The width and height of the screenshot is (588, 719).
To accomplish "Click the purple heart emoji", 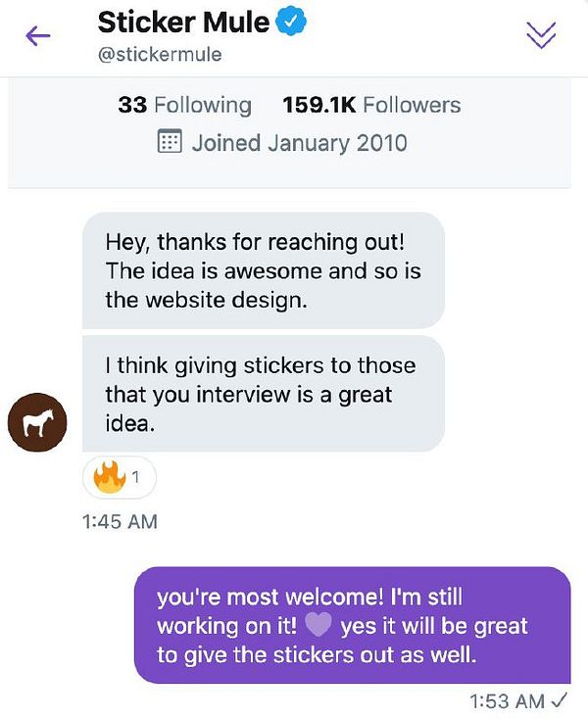I will (318, 625).
